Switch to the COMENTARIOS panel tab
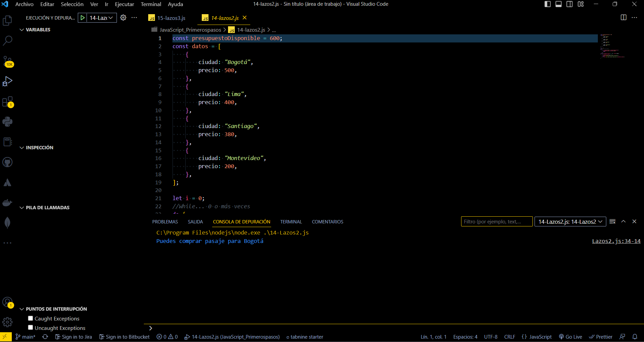The height and width of the screenshot is (342, 644). (327, 222)
